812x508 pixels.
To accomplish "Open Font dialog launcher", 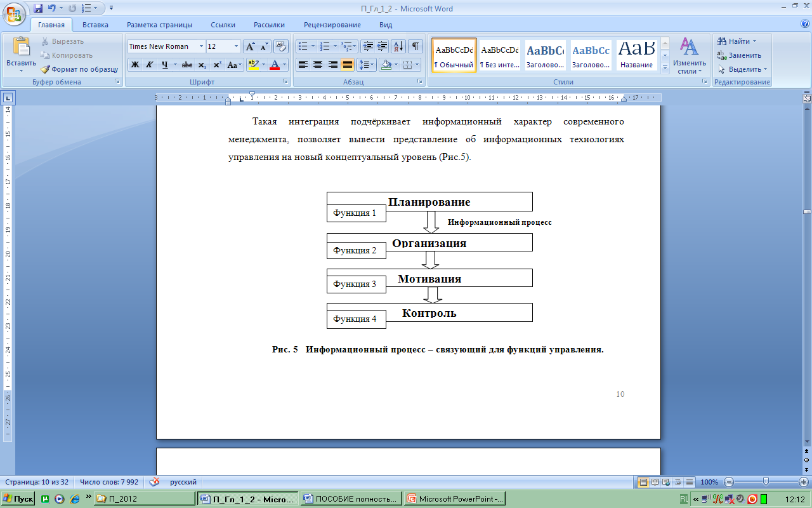I will coord(285,82).
